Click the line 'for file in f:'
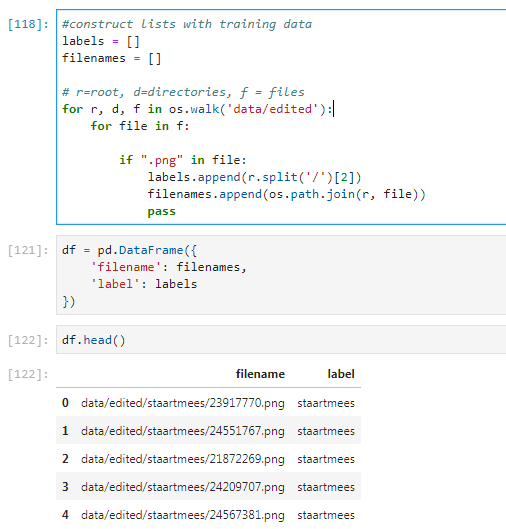The image size is (506, 529). (x=140, y=126)
